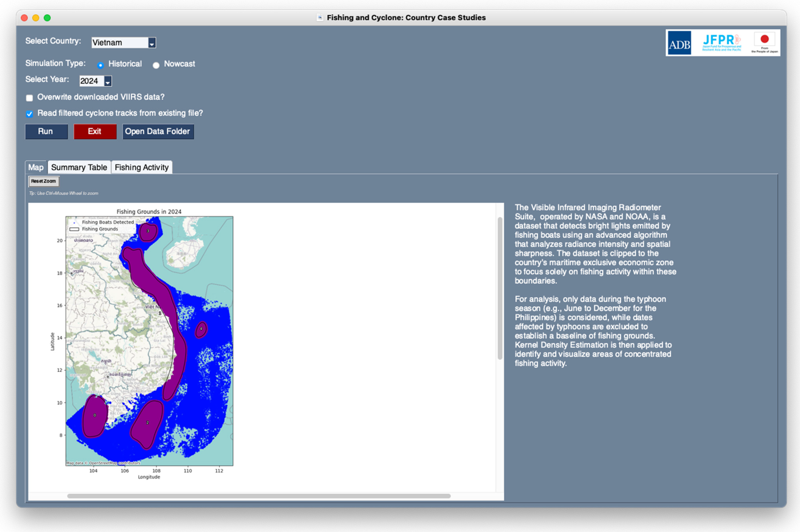Uncheck Read filtered cyclone tracks checkbox
The image size is (800, 532).
click(x=30, y=114)
